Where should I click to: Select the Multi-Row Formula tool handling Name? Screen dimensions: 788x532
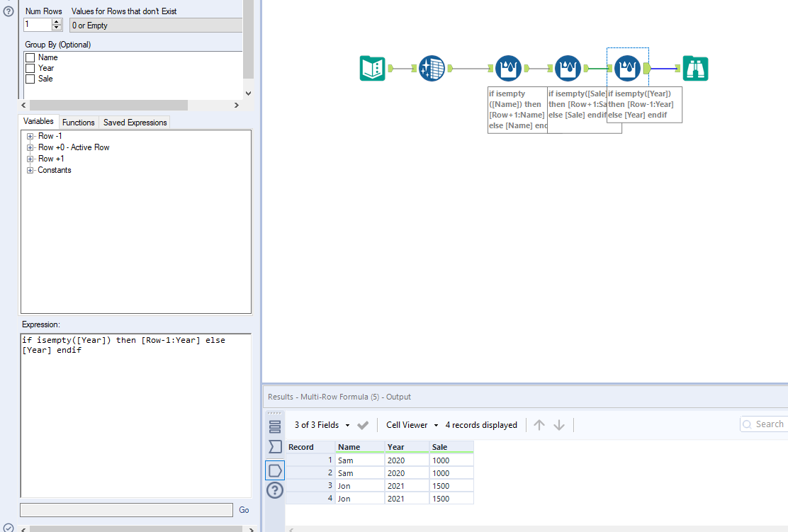point(508,68)
